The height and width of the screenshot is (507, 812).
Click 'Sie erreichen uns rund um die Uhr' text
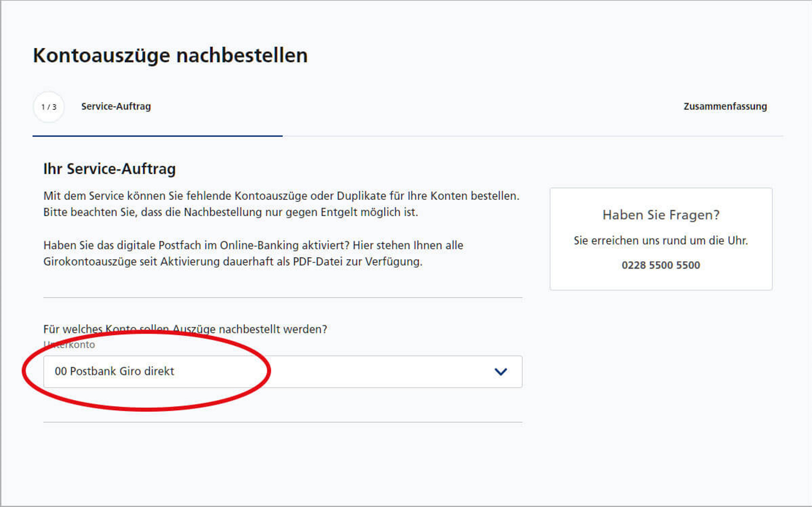pyautogui.click(x=660, y=241)
